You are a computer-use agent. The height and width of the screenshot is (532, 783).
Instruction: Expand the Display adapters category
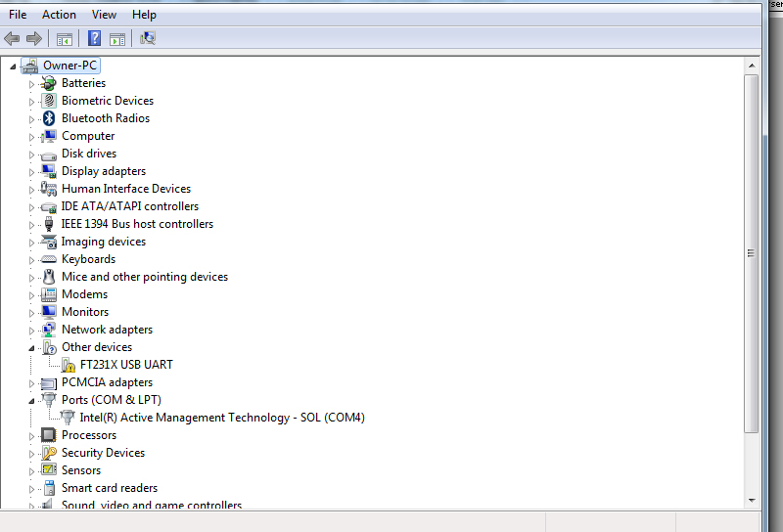coord(31,171)
